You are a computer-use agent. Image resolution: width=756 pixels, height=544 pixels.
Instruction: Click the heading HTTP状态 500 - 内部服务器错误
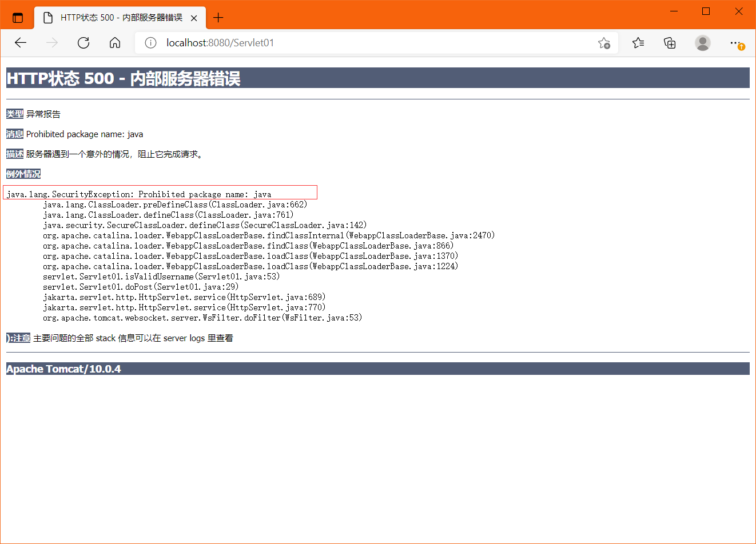[124, 78]
